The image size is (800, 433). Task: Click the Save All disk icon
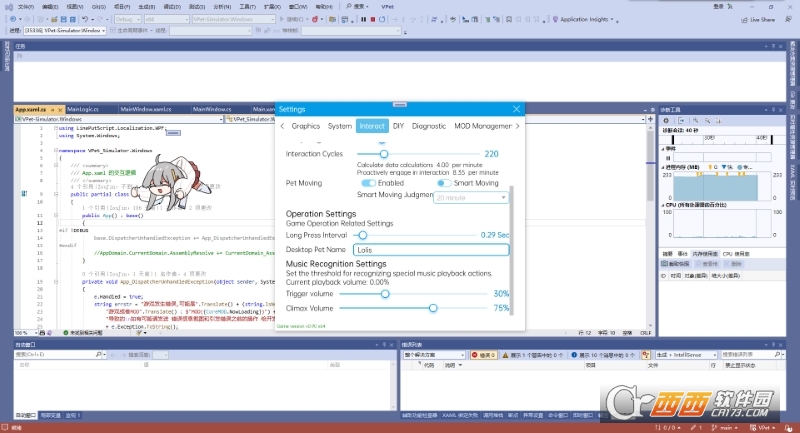pos(73,19)
